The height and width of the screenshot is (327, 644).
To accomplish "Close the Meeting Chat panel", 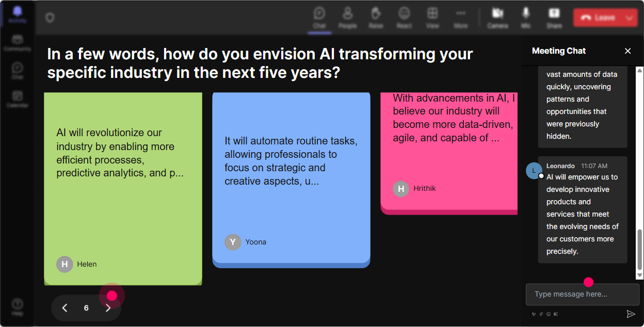I will [x=627, y=51].
